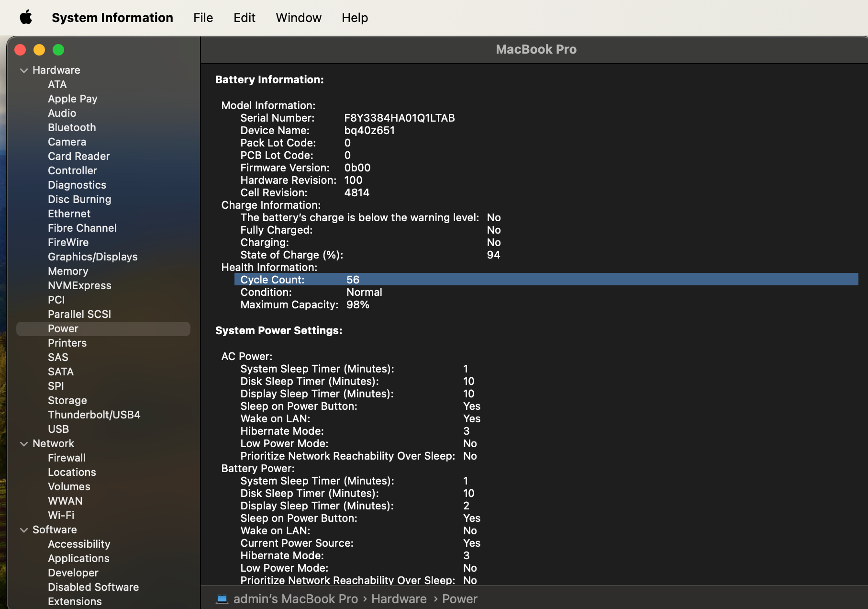Open Applications under Software

click(x=78, y=558)
